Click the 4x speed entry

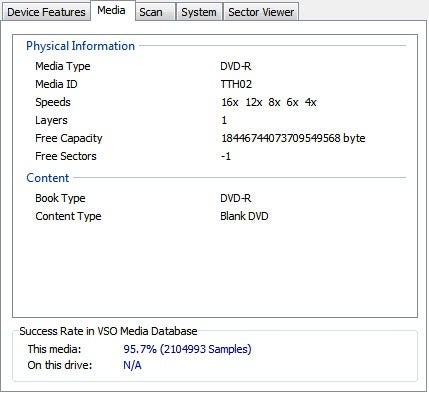tap(310, 102)
